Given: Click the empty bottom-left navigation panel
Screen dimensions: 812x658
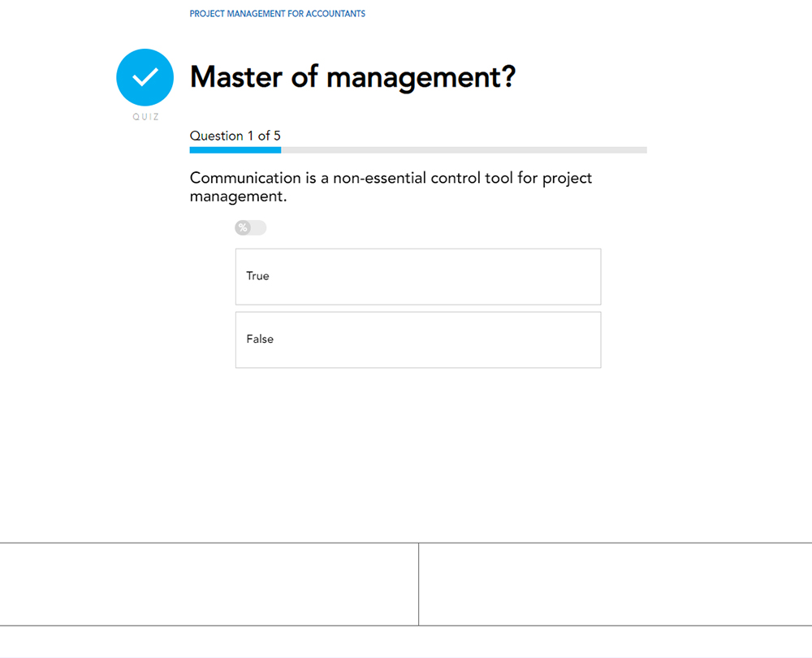Looking at the screenshot, I should [x=209, y=584].
